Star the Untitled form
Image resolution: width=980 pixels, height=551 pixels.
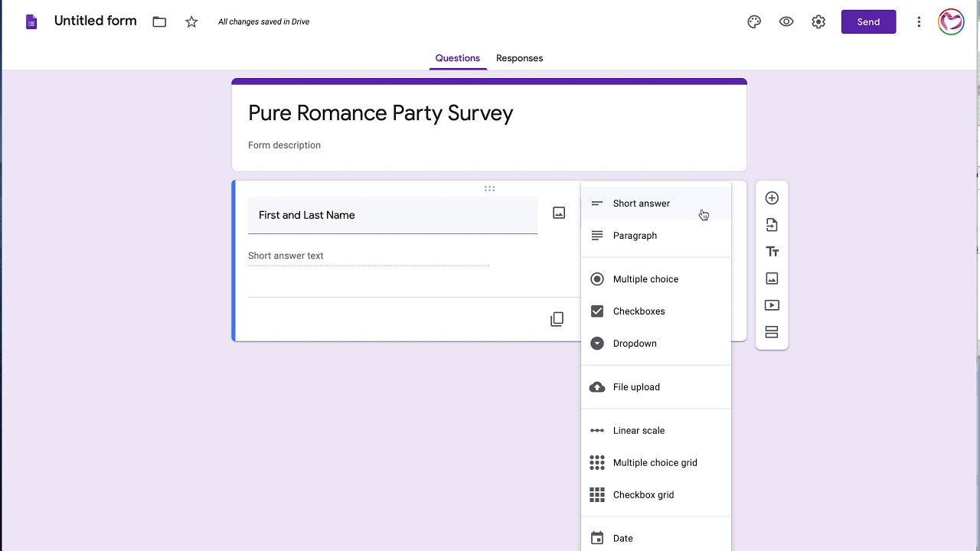[191, 22]
